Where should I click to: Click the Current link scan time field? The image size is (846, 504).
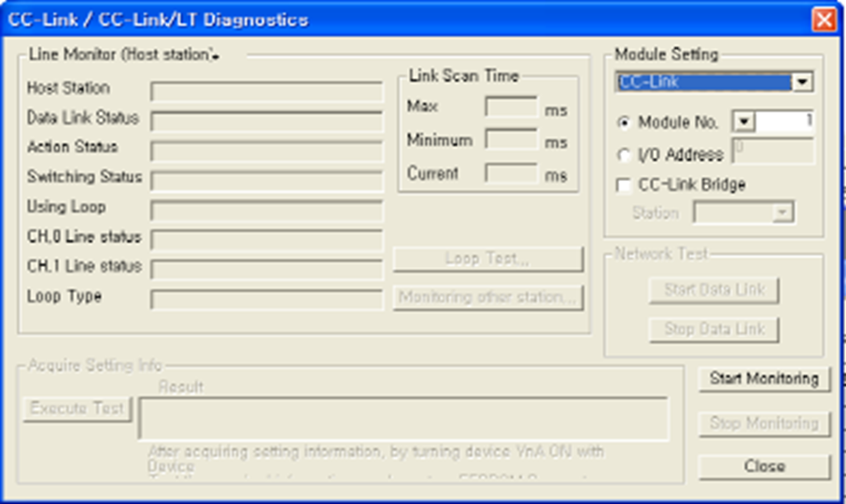coord(512,174)
